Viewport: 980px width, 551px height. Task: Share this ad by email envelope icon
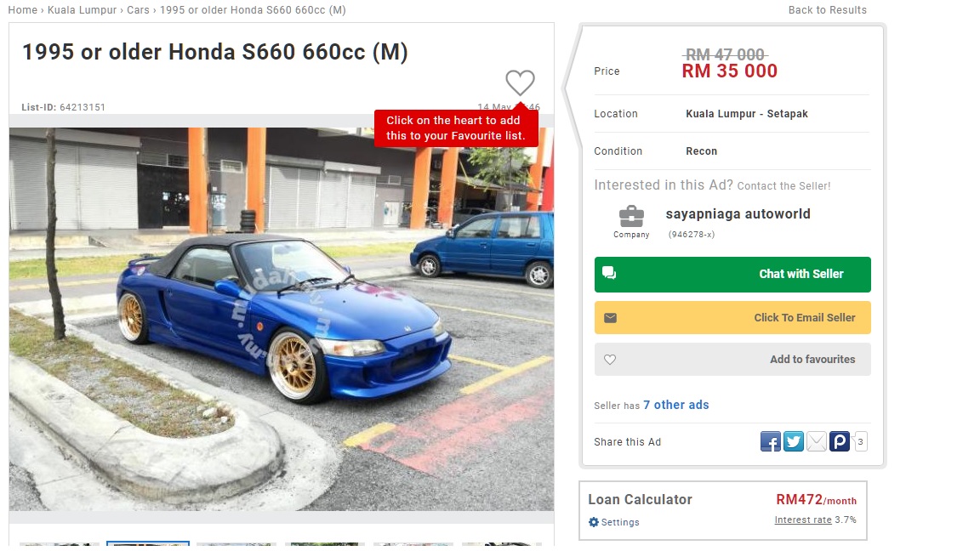click(x=817, y=441)
